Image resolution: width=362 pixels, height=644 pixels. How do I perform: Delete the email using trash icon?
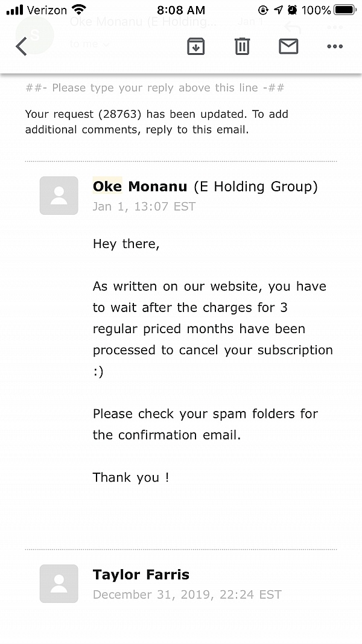point(242,46)
